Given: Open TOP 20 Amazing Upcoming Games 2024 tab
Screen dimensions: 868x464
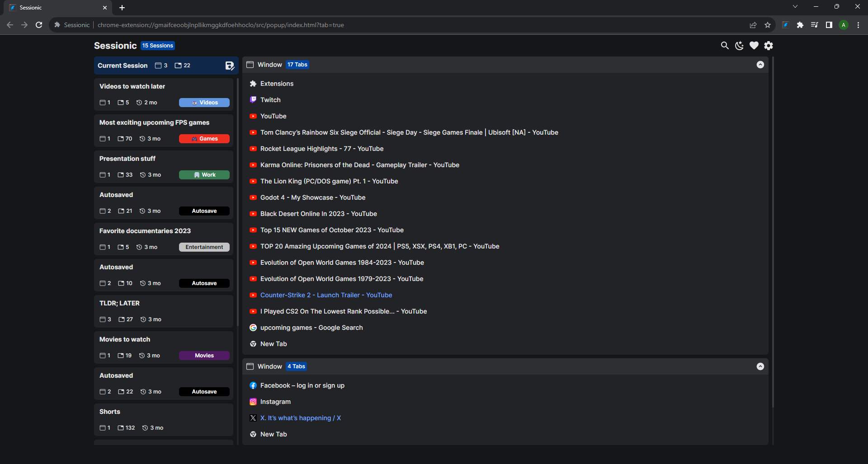Looking at the screenshot, I should pos(380,246).
